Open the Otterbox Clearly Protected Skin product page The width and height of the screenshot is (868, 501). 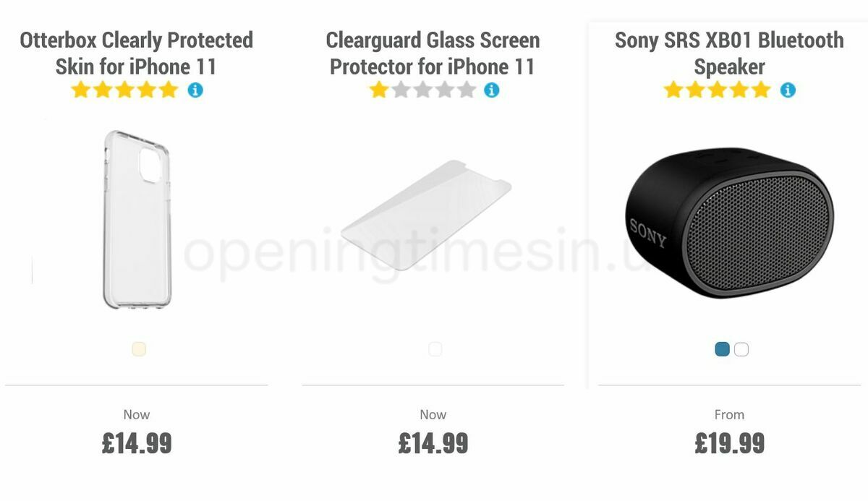coord(136,53)
